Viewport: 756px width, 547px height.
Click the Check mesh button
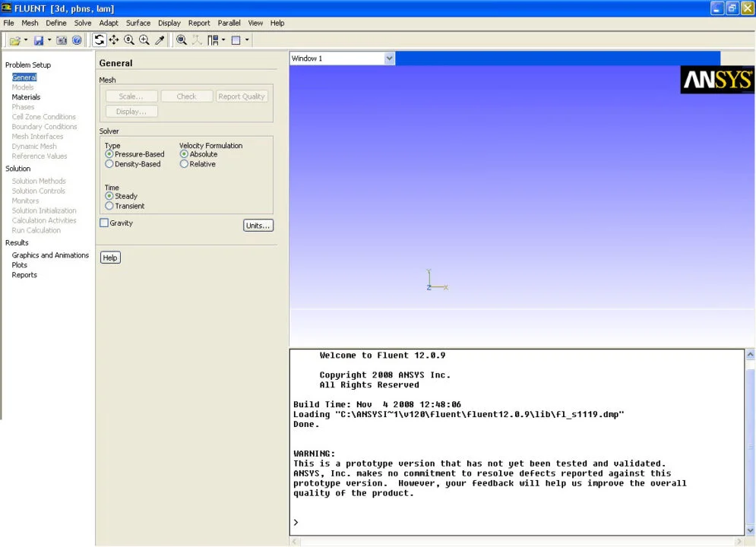tap(187, 96)
